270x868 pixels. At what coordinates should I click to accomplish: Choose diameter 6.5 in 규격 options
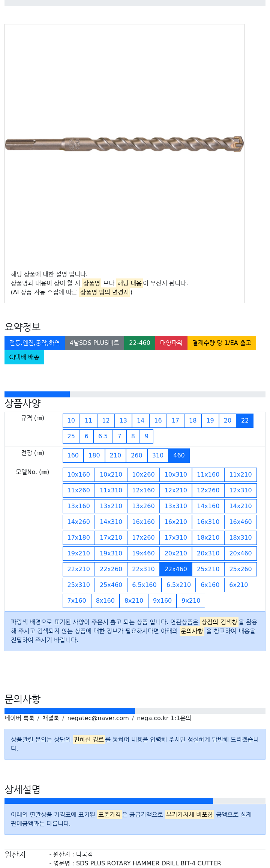click(103, 436)
